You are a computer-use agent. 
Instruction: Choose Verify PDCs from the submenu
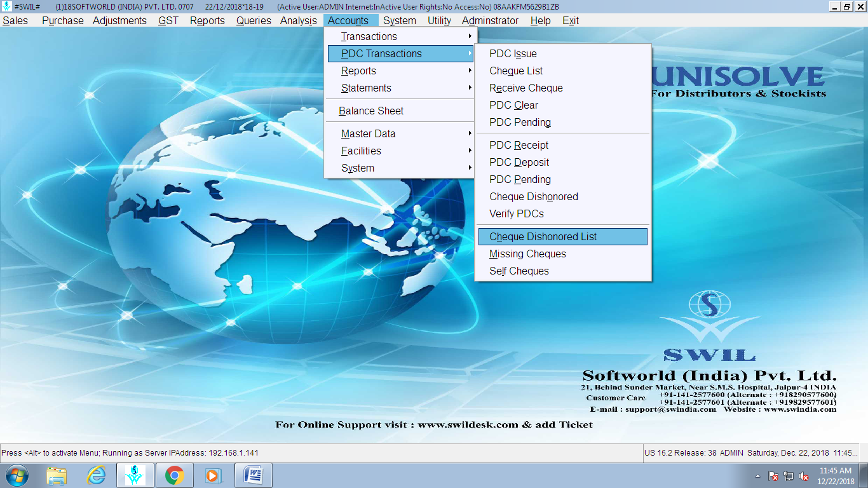(x=517, y=214)
